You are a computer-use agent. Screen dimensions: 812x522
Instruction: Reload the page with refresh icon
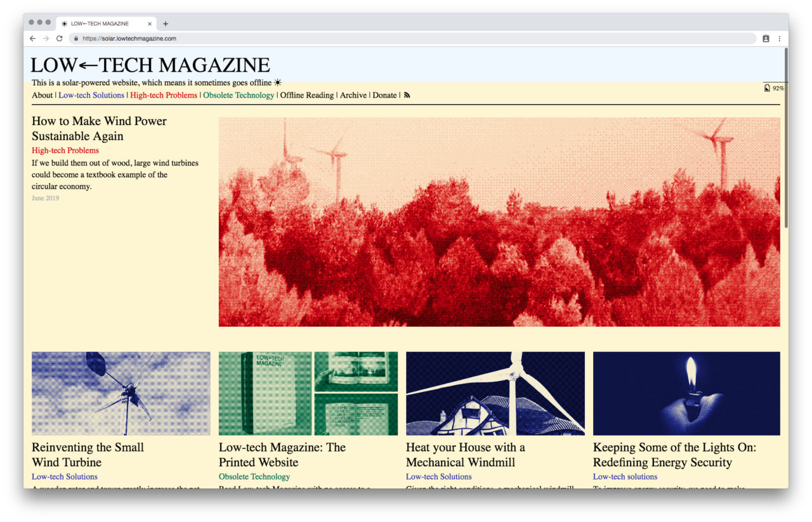60,39
